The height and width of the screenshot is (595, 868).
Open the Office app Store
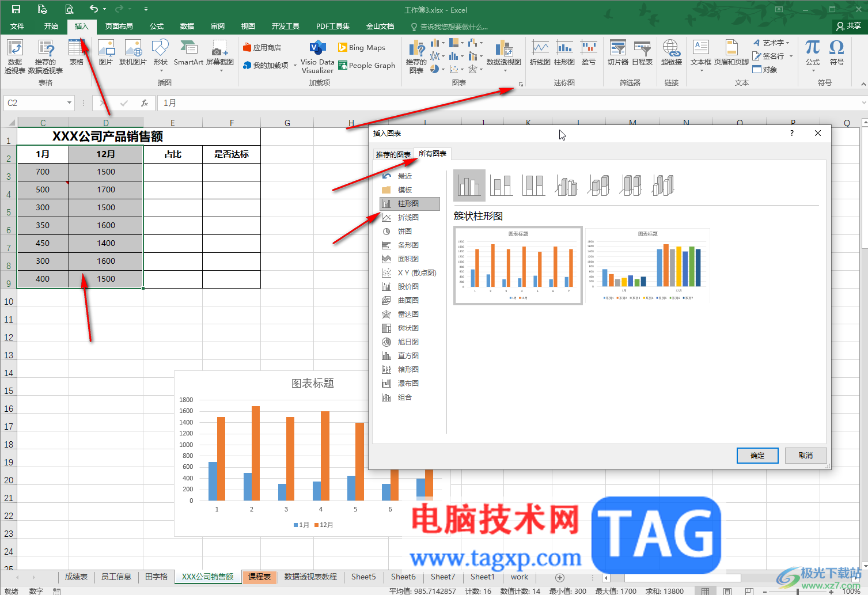tap(262, 47)
